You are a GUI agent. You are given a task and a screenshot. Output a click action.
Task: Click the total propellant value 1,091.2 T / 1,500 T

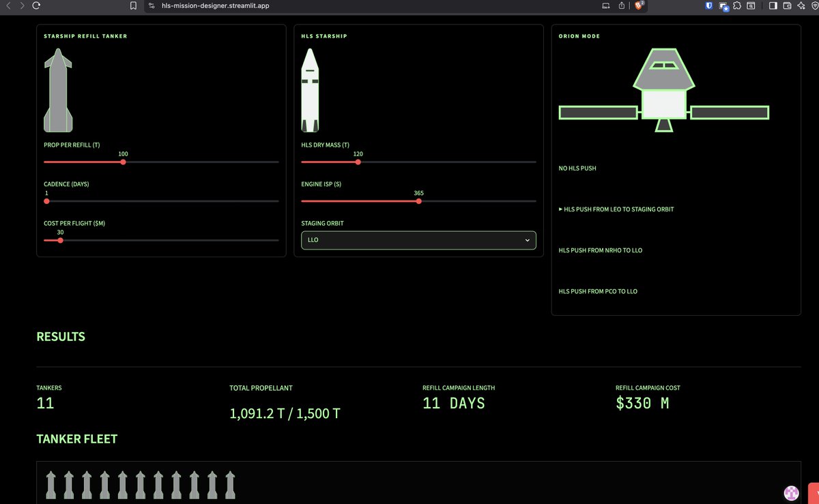[285, 414]
